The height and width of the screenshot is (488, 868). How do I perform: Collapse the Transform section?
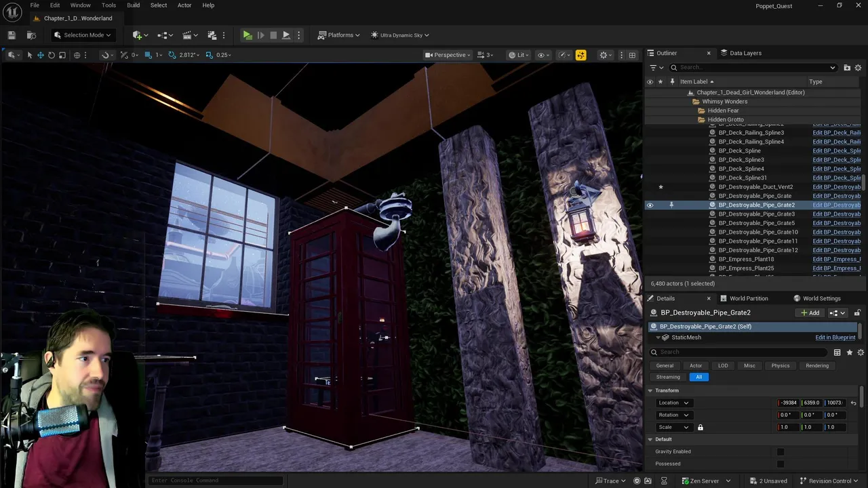(x=650, y=390)
